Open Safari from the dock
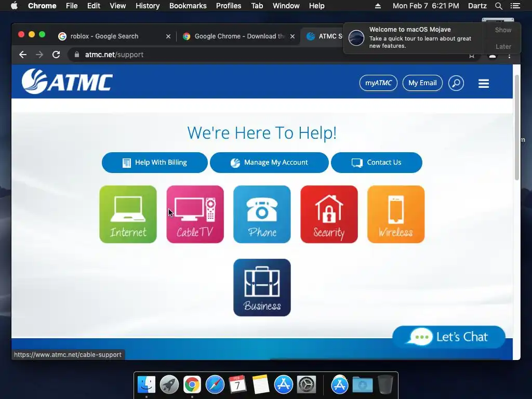Viewport: 532px width, 399px height. (215, 385)
